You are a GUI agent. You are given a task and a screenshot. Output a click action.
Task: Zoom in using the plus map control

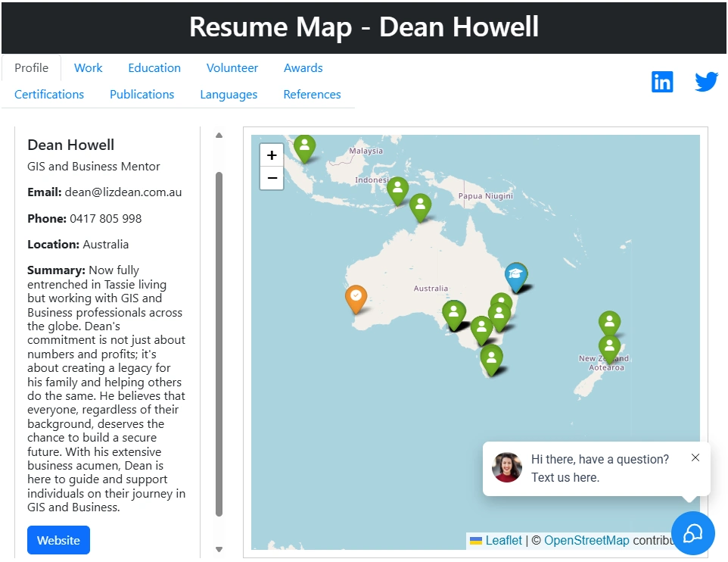click(x=271, y=155)
